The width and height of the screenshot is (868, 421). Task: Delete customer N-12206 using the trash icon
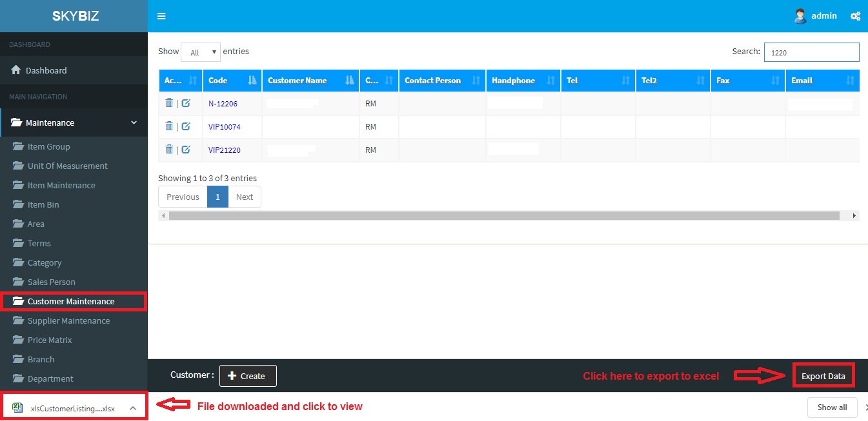point(169,103)
